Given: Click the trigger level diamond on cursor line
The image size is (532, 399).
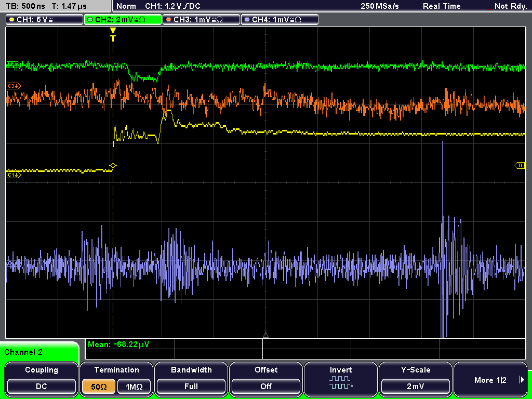Looking at the screenshot, I should click(x=113, y=166).
